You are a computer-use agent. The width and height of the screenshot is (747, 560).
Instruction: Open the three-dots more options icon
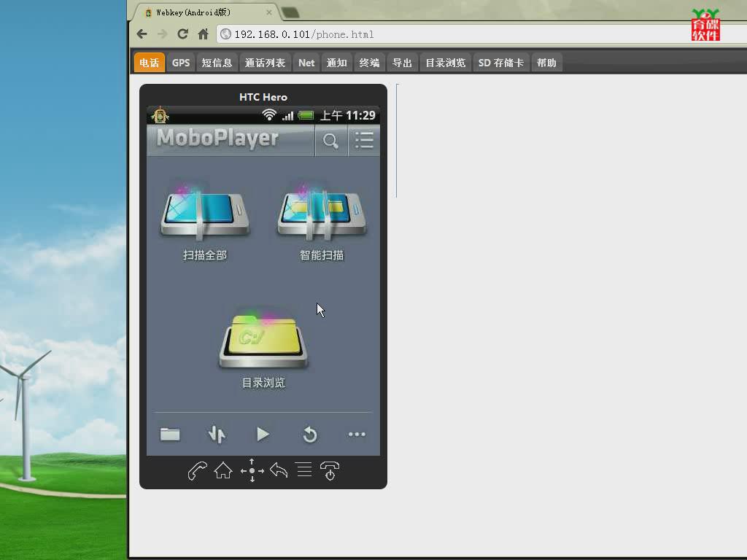357,435
